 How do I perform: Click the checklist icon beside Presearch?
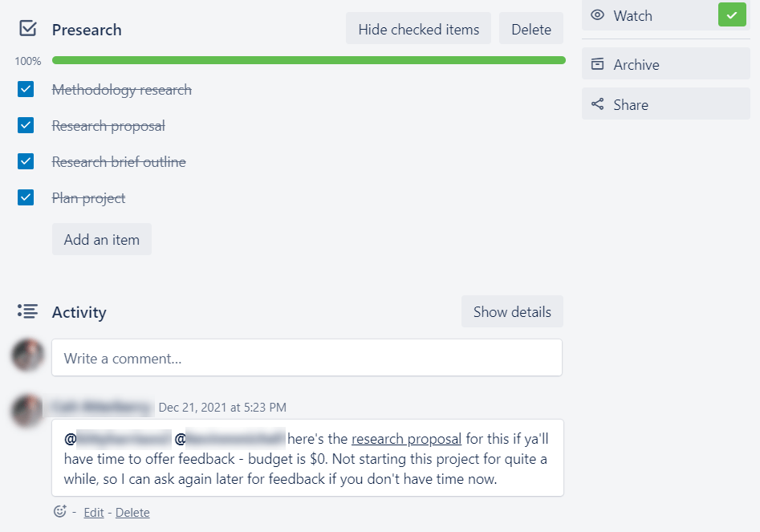pyautogui.click(x=28, y=29)
